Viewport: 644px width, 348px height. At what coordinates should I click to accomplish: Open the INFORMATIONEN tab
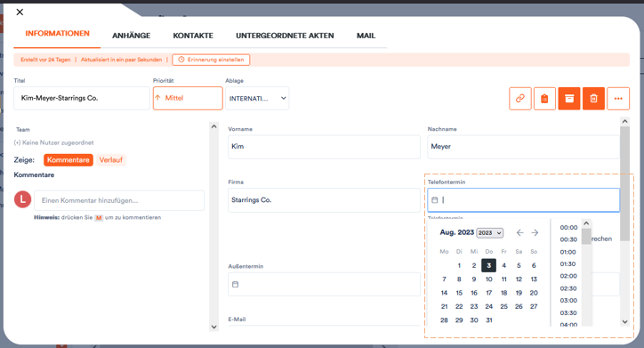[x=57, y=34]
